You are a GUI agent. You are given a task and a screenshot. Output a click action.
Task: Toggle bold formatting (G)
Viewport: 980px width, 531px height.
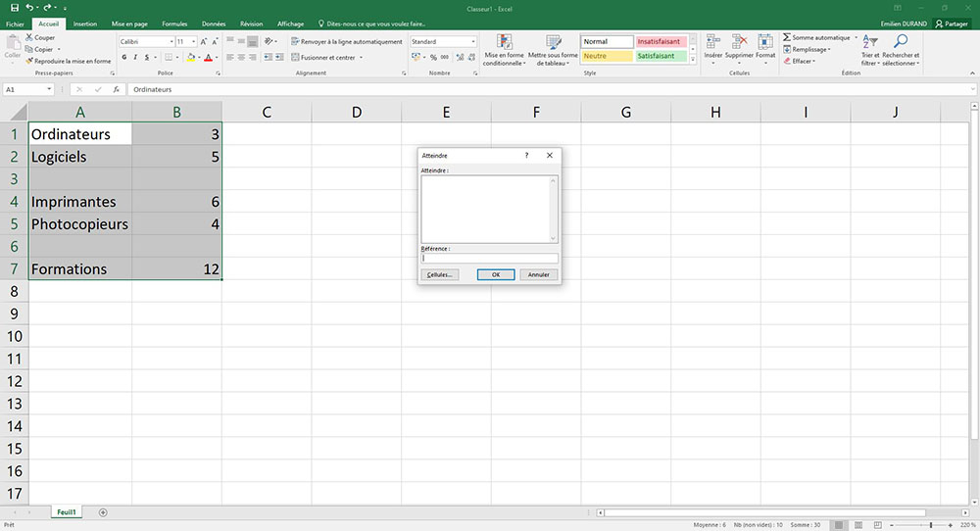(124, 58)
